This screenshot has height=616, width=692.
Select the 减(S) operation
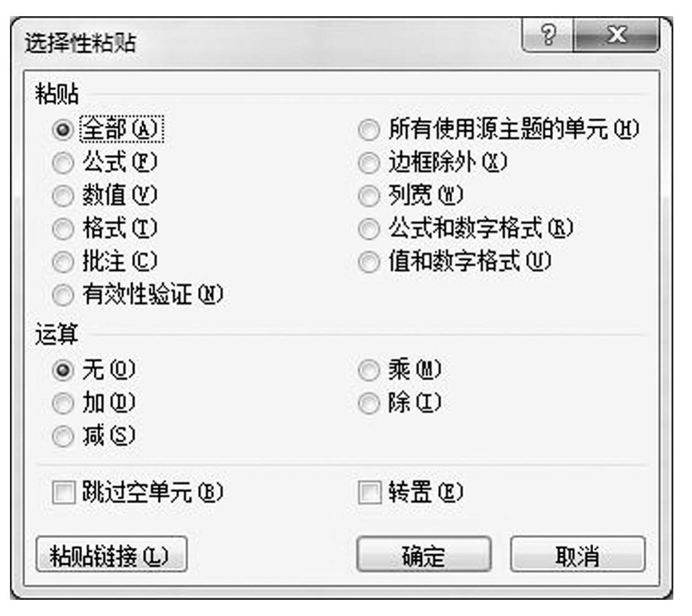coord(61,435)
